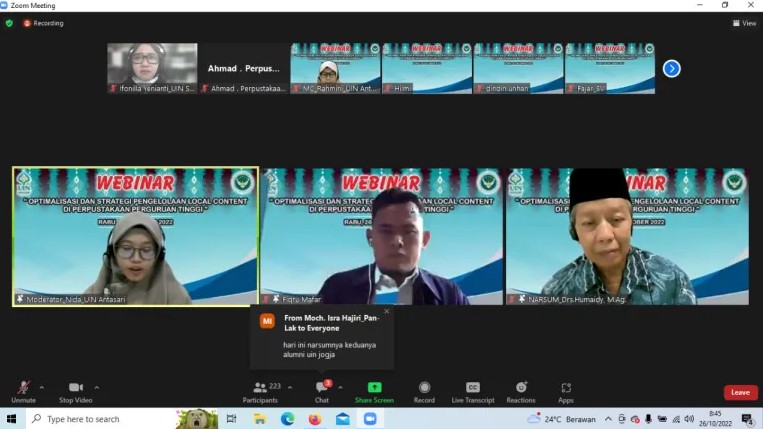763x429 pixels.
Task: Show next page of participant thumbnails
Action: (x=672, y=69)
